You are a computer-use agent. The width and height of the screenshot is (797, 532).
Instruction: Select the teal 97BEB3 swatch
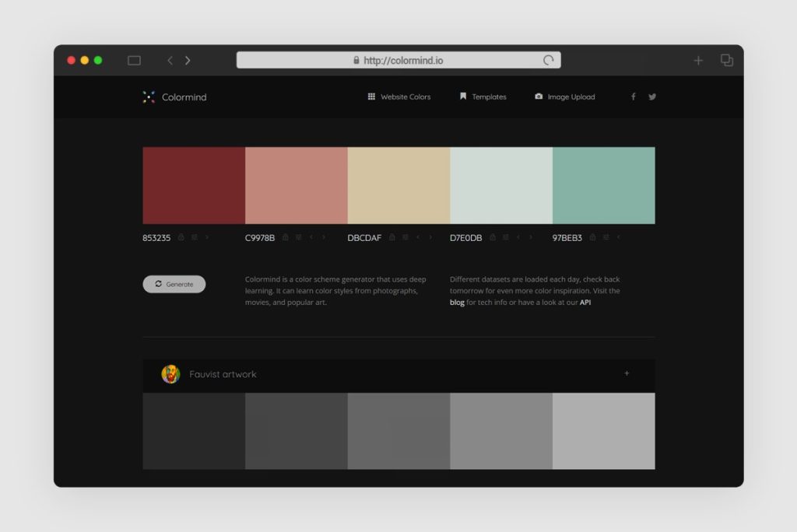[604, 185]
